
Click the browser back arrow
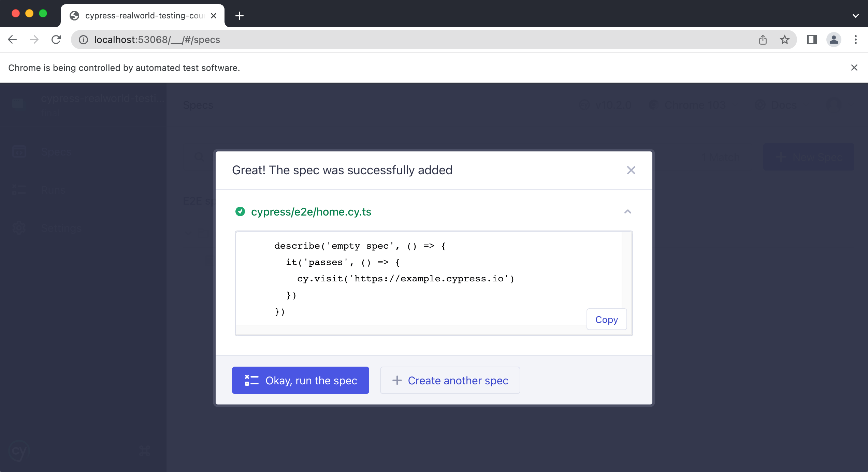12,40
